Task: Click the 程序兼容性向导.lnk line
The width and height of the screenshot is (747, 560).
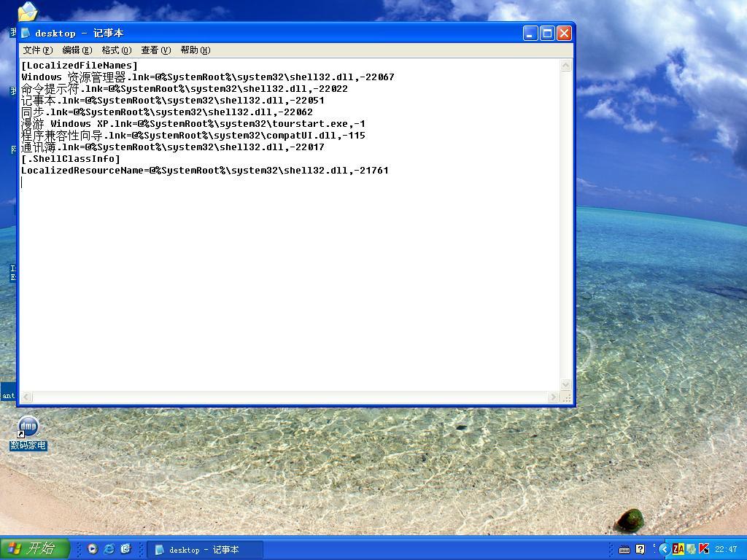Action: point(193,135)
